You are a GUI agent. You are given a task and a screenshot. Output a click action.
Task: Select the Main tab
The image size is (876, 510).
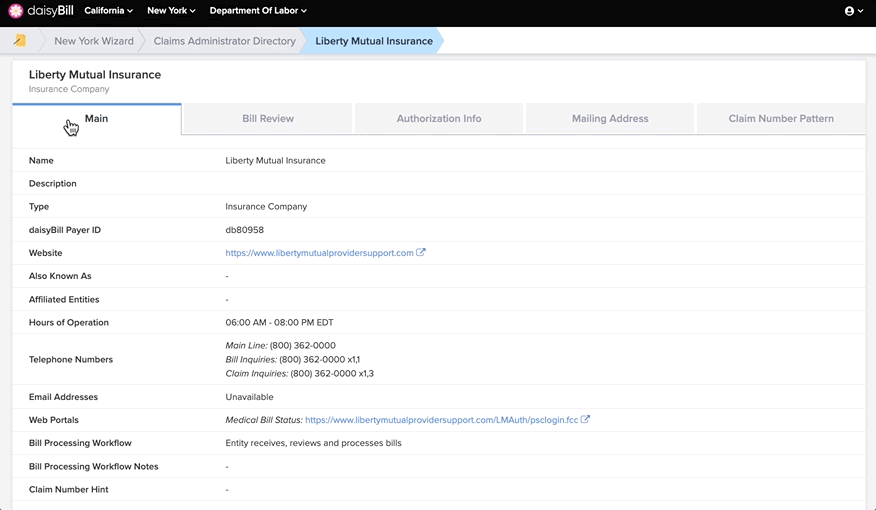[x=97, y=118]
